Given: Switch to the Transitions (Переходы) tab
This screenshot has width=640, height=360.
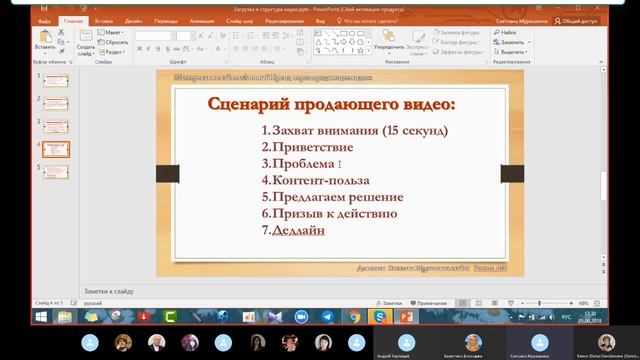Looking at the screenshot, I should click(x=166, y=21).
